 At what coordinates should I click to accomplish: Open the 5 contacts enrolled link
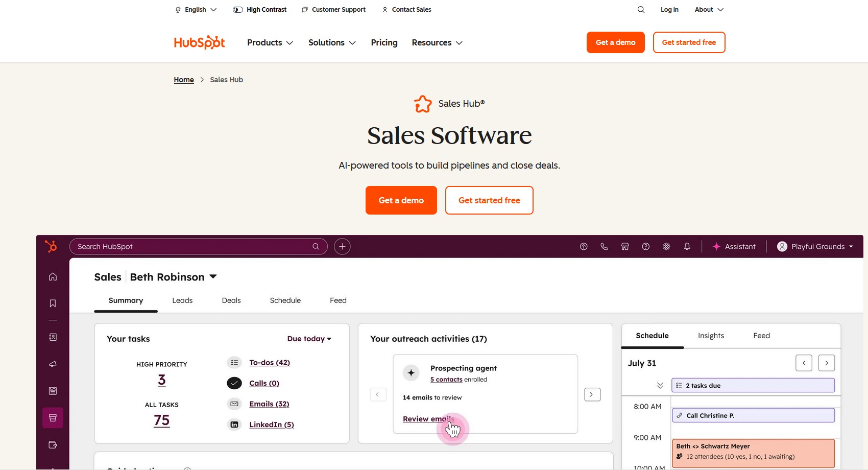pyautogui.click(x=446, y=380)
